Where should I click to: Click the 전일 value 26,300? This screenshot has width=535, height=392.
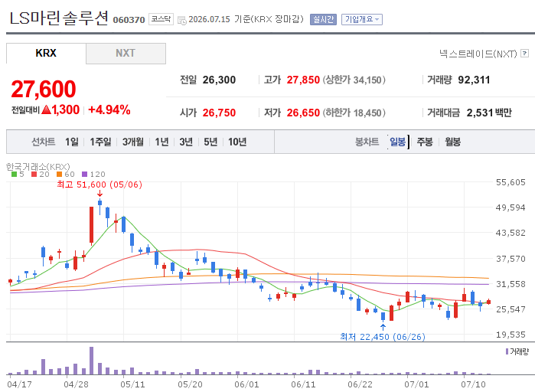(x=219, y=80)
